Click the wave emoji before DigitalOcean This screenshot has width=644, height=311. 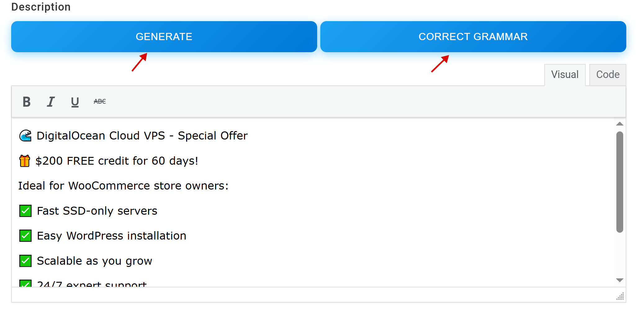tap(25, 136)
